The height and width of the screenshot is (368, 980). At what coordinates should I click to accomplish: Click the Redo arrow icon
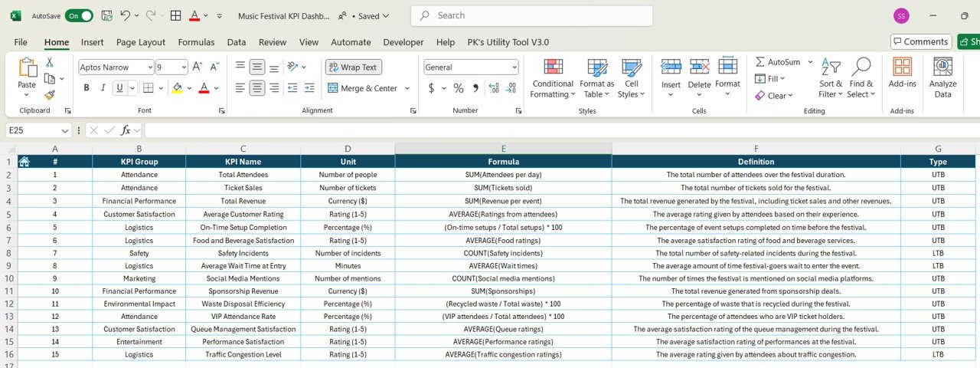(x=150, y=15)
